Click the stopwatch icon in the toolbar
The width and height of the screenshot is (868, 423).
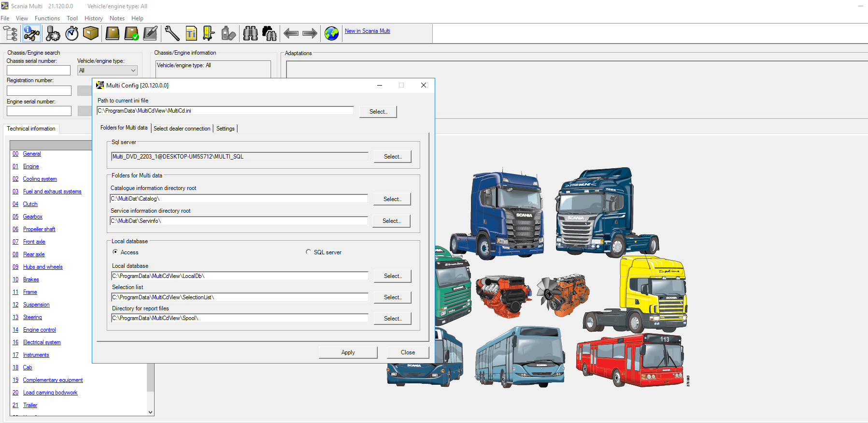tap(72, 33)
